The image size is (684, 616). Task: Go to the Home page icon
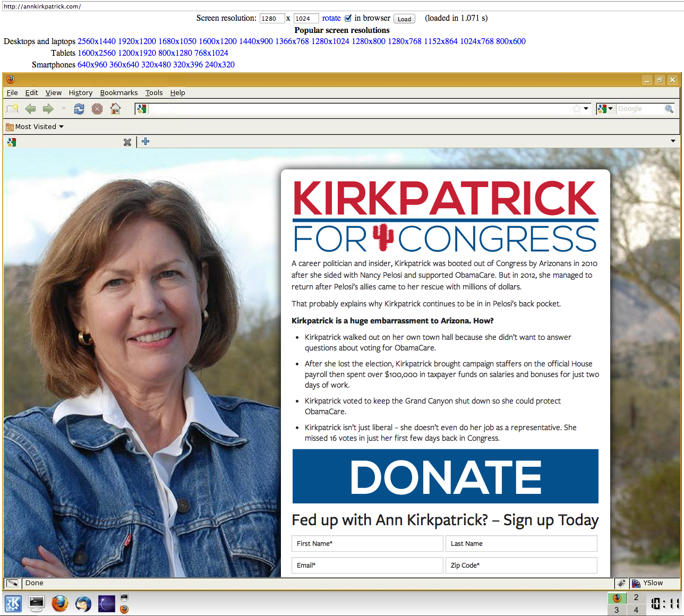click(x=115, y=109)
